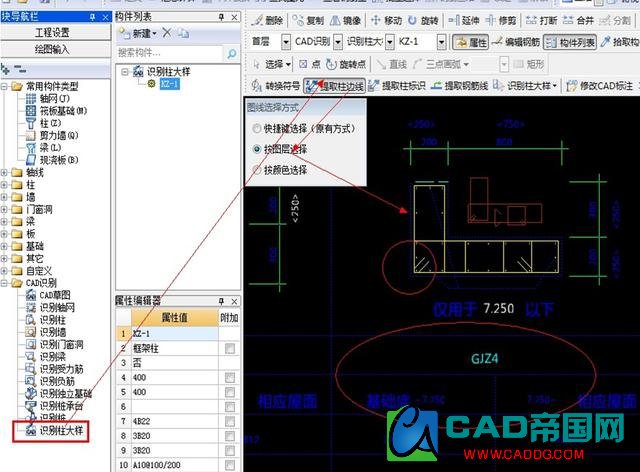Expand the 基础 folder
Image resolution: width=640 pixels, height=472 pixels.
4,246
